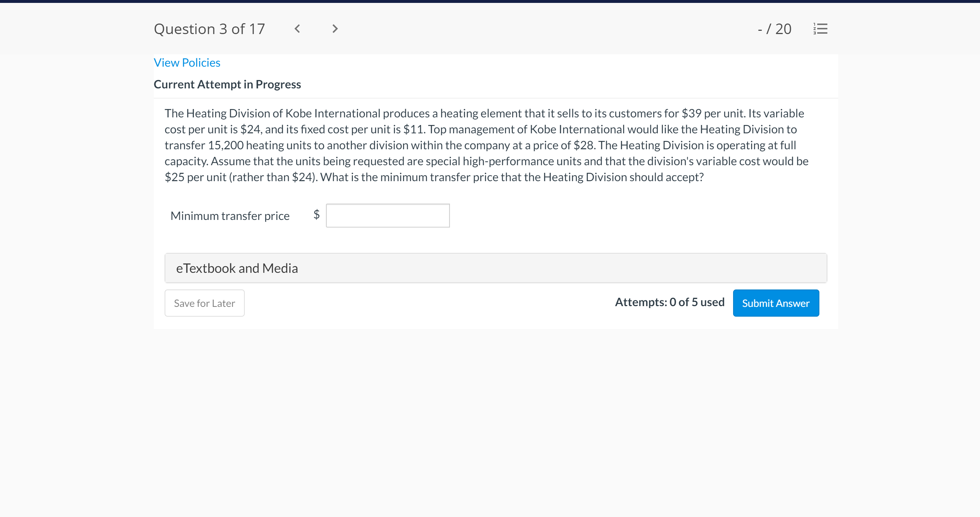
Task: Click Save for Later
Action: click(x=204, y=303)
